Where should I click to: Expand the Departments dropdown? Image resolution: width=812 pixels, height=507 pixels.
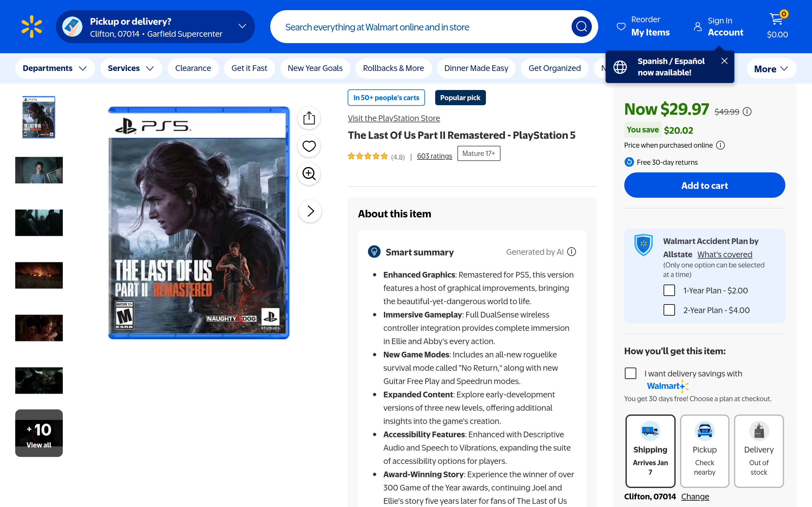pyautogui.click(x=55, y=68)
